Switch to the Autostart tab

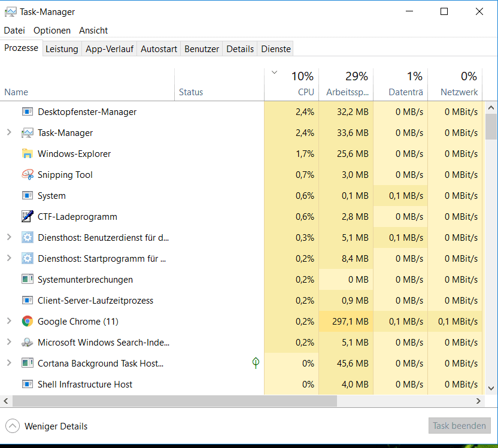click(x=159, y=49)
